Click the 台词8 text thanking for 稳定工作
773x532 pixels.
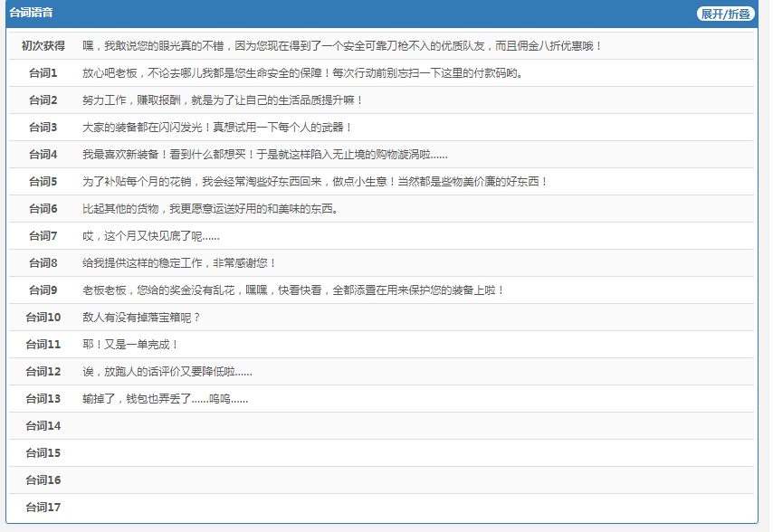click(179, 263)
